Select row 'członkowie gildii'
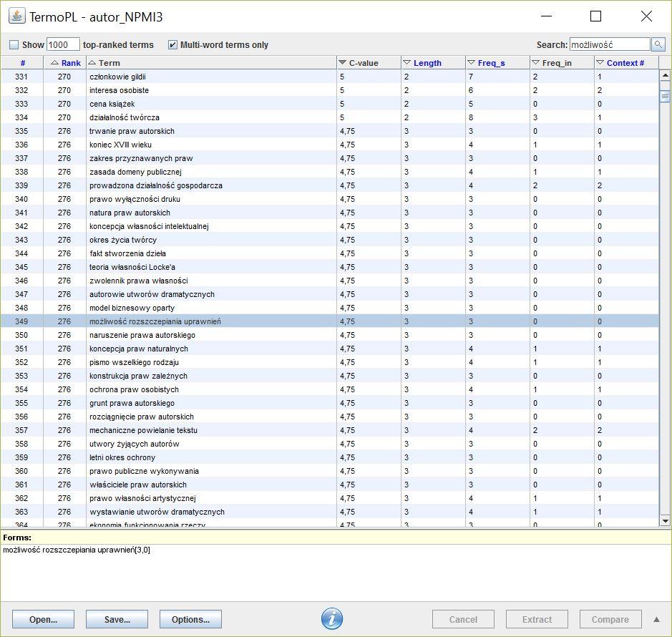The width and height of the screenshot is (672, 637). (x=330, y=77)
